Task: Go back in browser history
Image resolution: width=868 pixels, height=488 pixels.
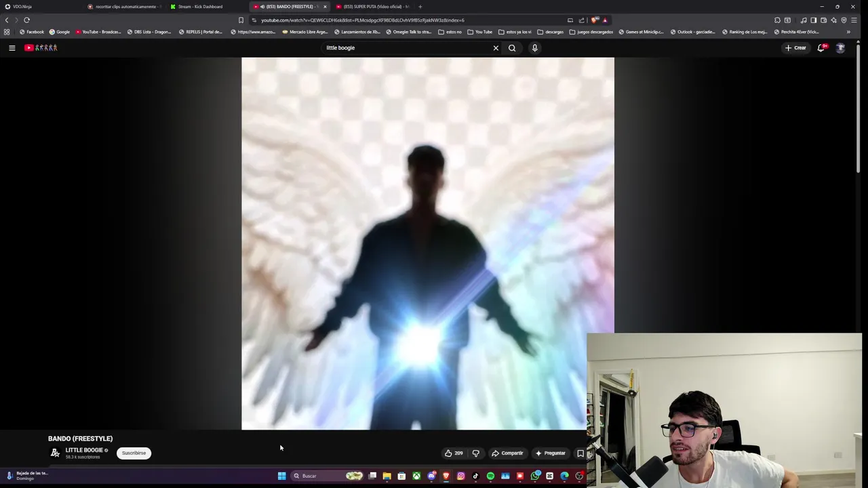Action: click(x=7, y=20)
